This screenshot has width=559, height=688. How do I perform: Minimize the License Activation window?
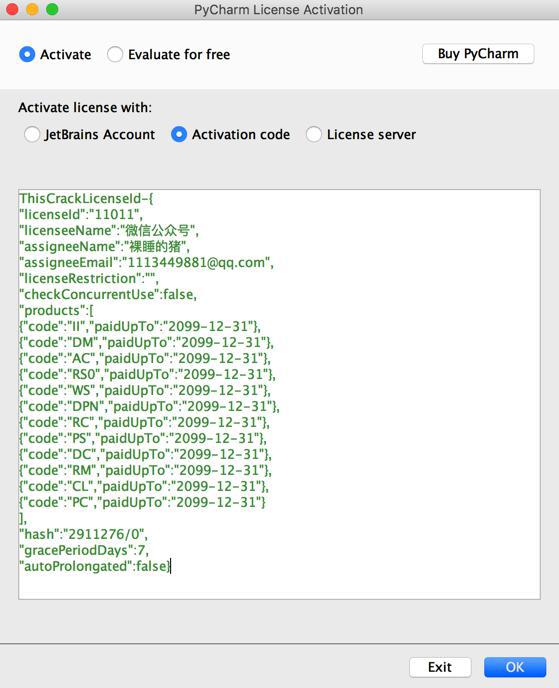tap(32, 9)
